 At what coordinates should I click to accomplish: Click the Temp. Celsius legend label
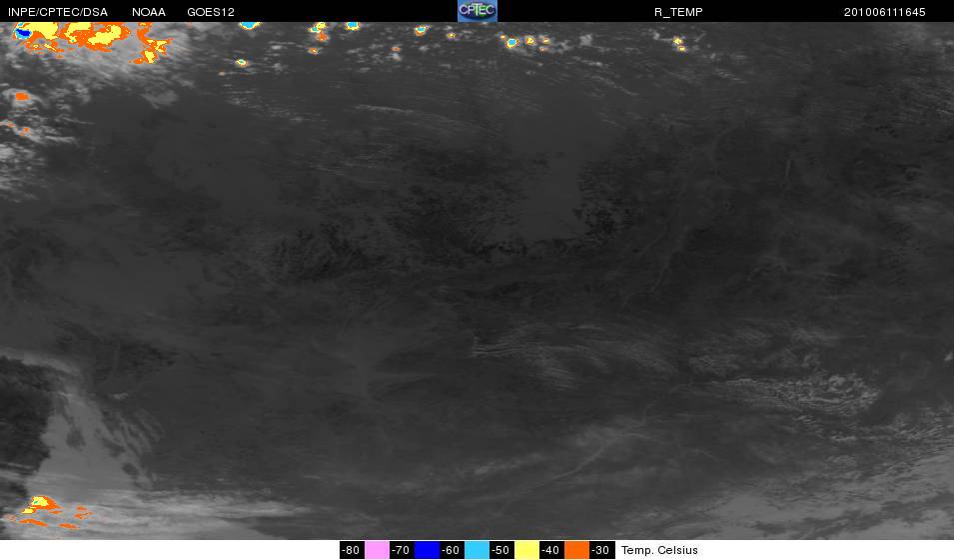(659, 550)
